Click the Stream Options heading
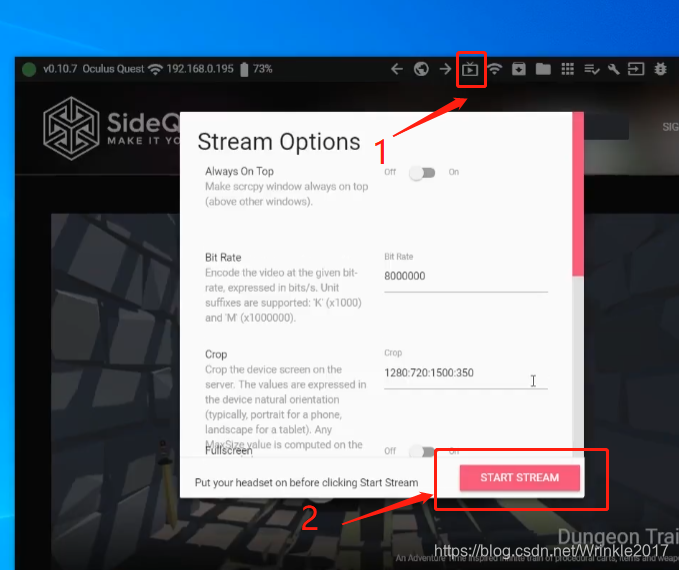The width and height of the screenshot is (679, 570). pos(279,142)
